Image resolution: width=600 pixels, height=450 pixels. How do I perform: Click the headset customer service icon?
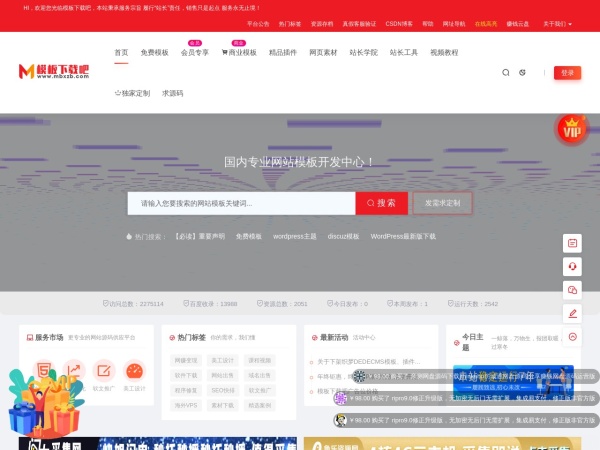pos(572,266)
